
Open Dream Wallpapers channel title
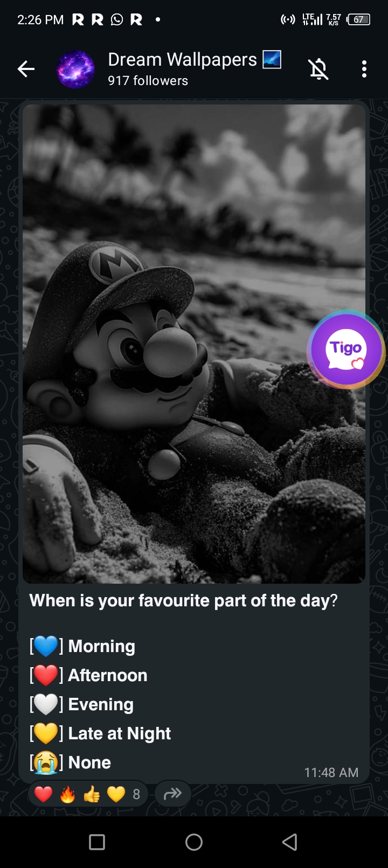[x=183, y=59]
